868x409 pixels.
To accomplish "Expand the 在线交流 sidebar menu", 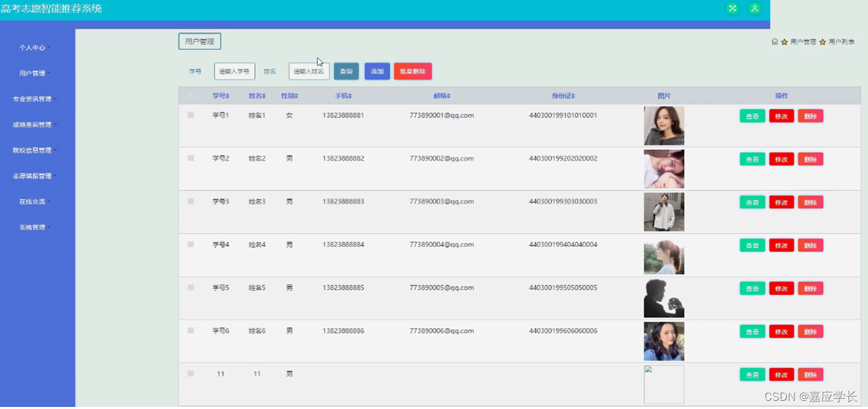I will point(35,202).
